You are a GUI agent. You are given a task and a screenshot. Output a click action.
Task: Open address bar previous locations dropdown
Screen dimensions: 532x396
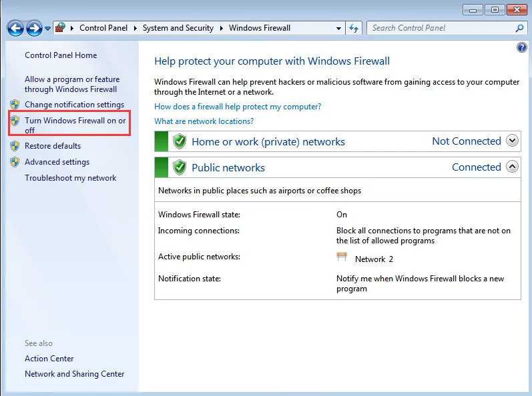point(338,29)
